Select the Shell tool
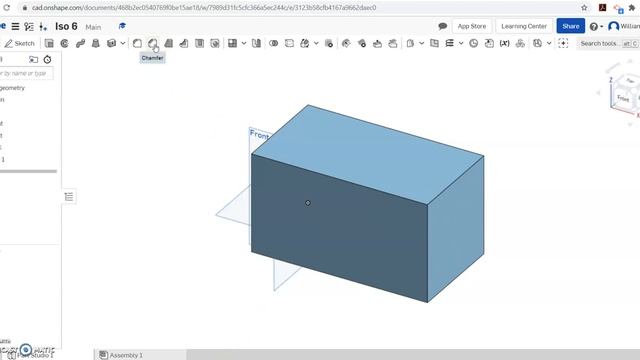Screen dimensions: 640x360 199,43
